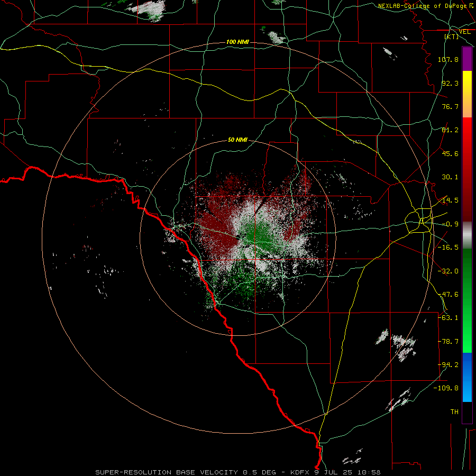Click the TH label on the legend
Screen dimensions: 476x476
(454, 412)
